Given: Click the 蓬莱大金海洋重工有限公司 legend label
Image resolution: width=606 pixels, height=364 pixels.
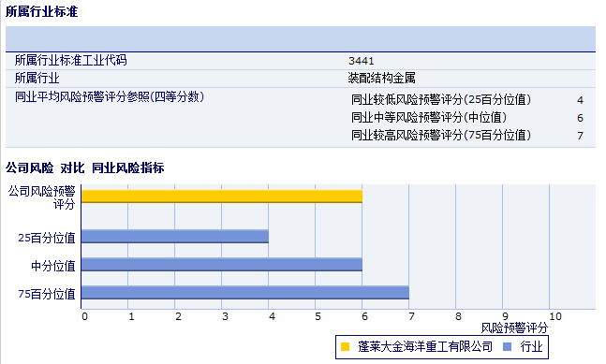Looking at the screenshot, I should click(x=425, y=346).
